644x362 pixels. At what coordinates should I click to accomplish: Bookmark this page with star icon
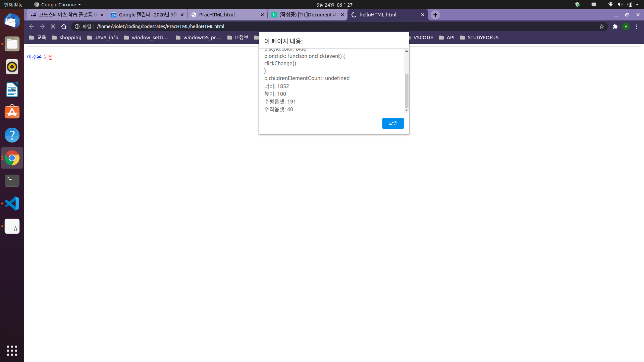[602, 26]
